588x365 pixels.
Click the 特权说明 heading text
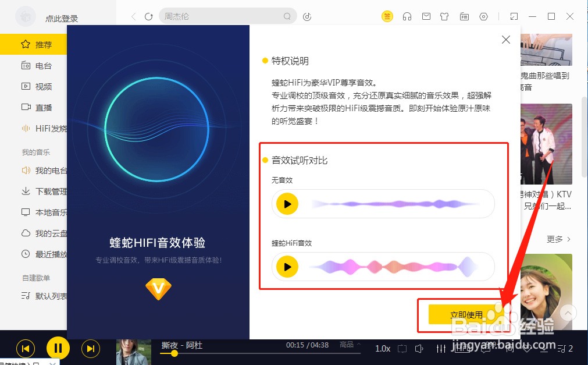pyautogui.click(x=290, y=61)
